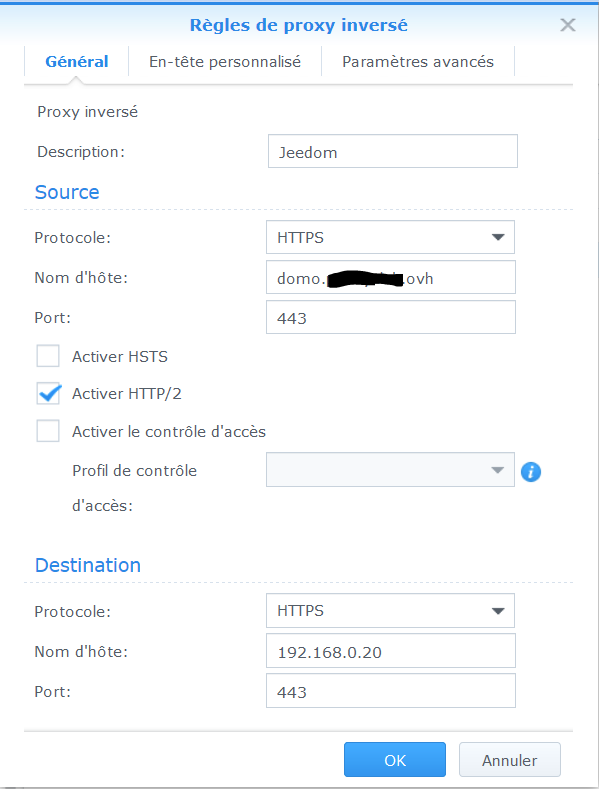The width and height of the screenshot is (599, 789).
Task: Switch to the En-tête personnalisé tab
Action: [x=224, y=61]
